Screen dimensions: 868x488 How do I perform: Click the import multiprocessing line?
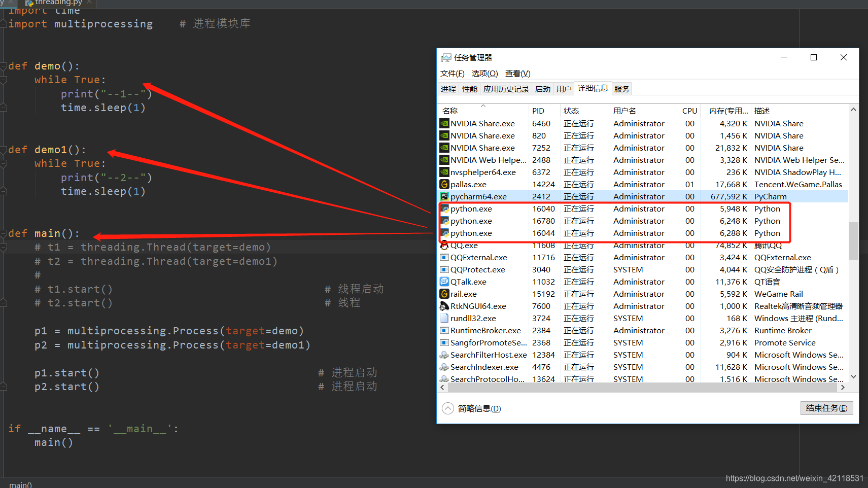pyautogui.click(x=81, y=24)
